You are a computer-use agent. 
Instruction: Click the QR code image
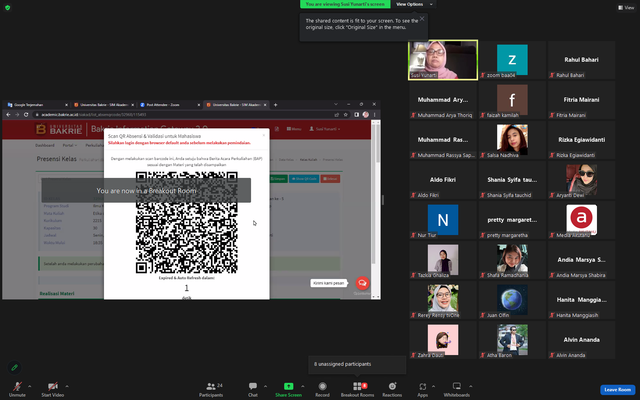coord(187,222)
